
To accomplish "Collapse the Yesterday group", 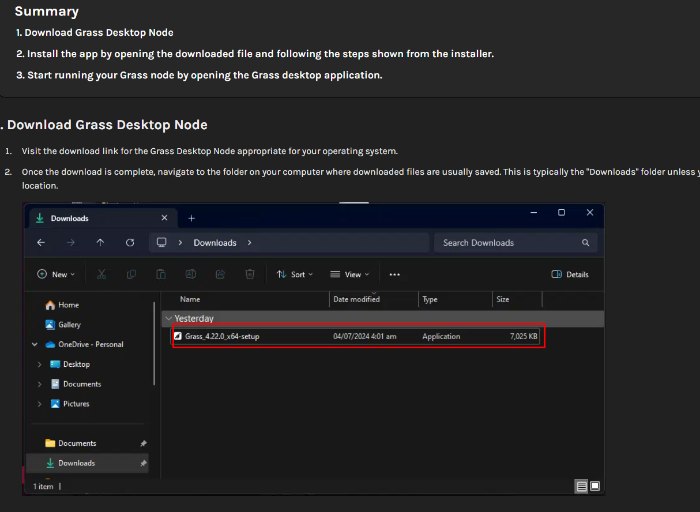I will point(168,318).
